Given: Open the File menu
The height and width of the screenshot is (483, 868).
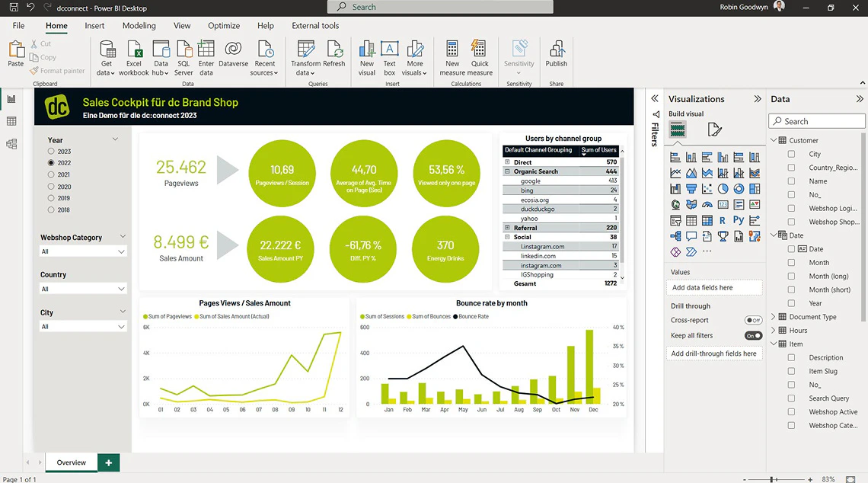Looking at the screenshot, I should click(x=19, y=25).
